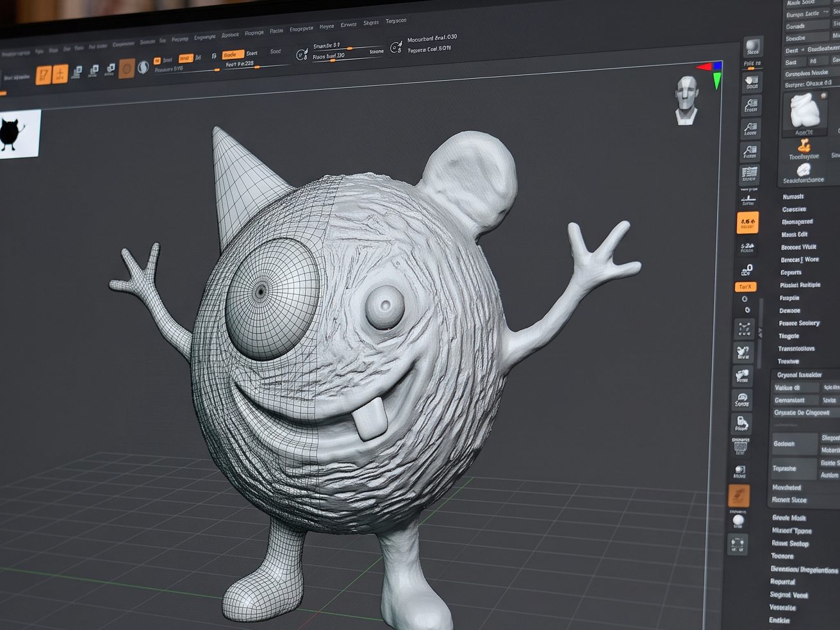Click the round gauge icon beside Mocurbard text
The image size is (840, 630).
tap(397, 47)
